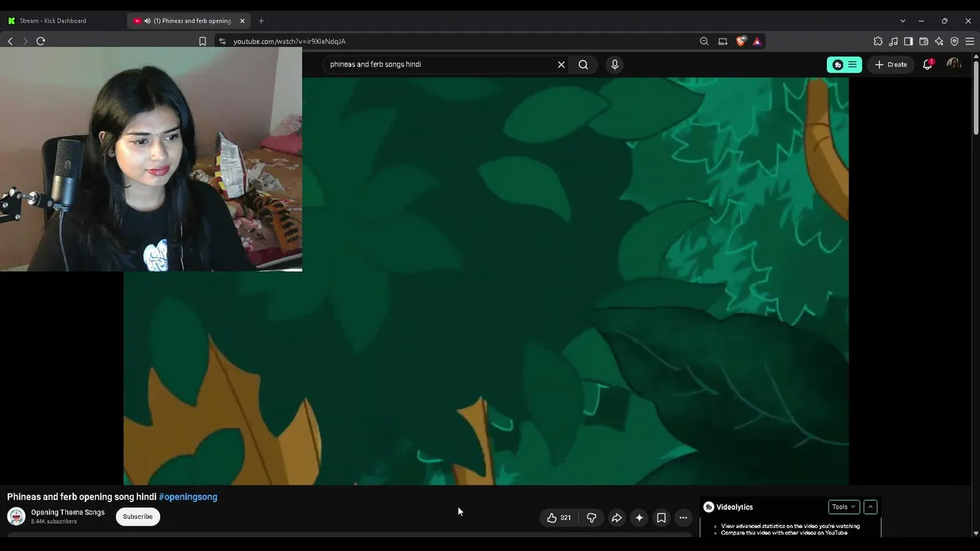Open the tab search dropdown arrow

(903, 21)
